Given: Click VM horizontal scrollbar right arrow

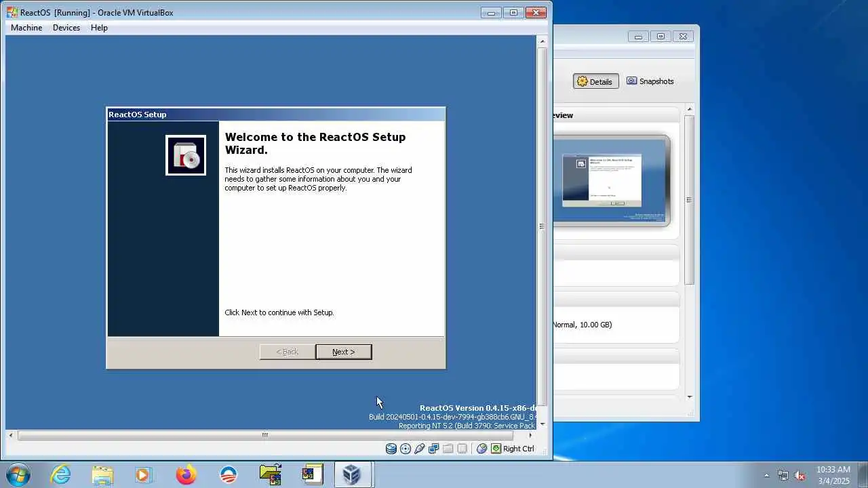Looking at the screenshot, I should point(530,435).
